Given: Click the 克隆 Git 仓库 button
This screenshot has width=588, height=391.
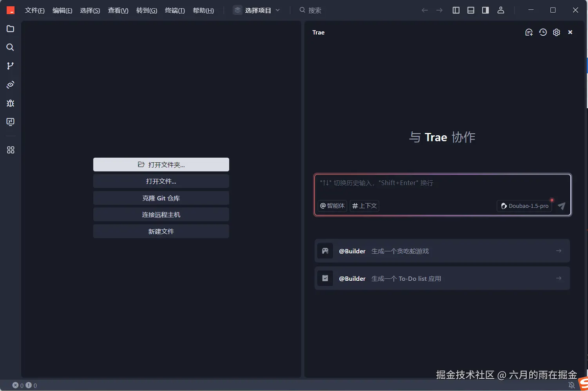Looking at the screenshot, I should pyautogui.click(x=161, y=198).
